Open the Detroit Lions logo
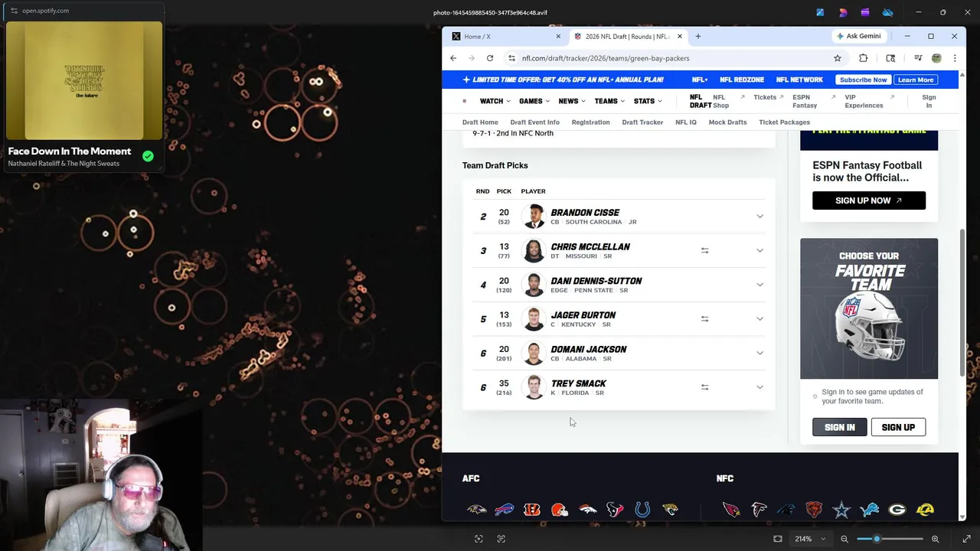 (869, 510)
